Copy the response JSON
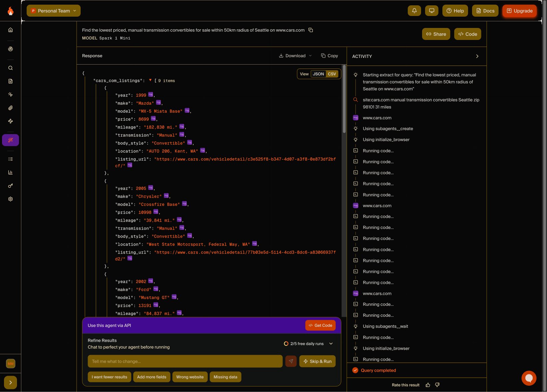Image resolution: width=547 pixels, height=392 pixels. pyautogui.click(x=329, y=56)
